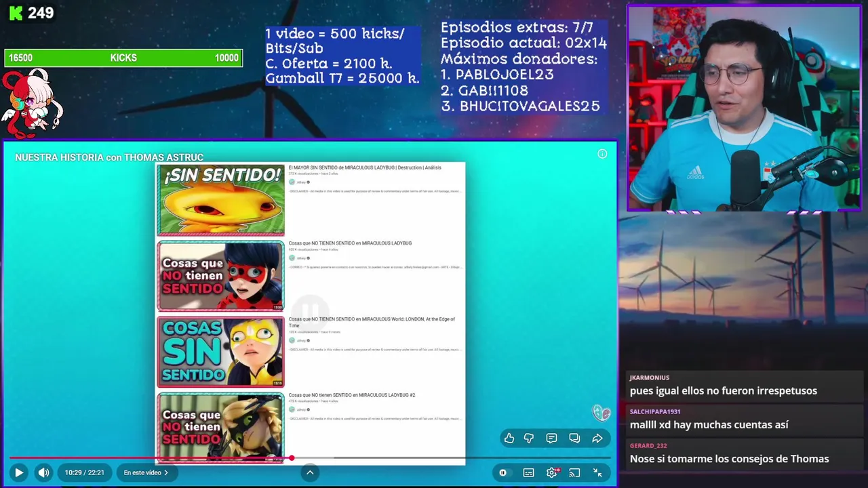Open the '¡SIN SENTIDO!' yellow kwami thumbnail
The height and width of the screenshot is (488, 868).
[221, 200]
